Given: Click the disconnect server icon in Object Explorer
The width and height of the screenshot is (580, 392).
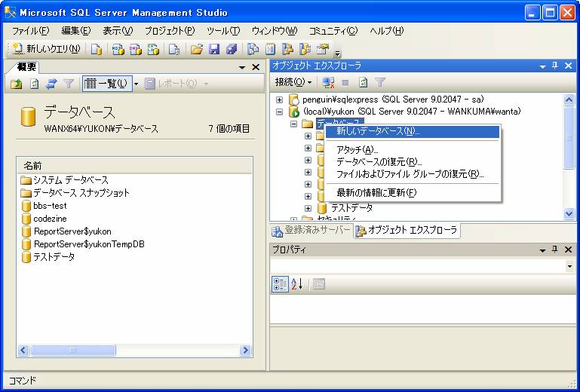Looking at the screenshot, I should click(327, 82).
